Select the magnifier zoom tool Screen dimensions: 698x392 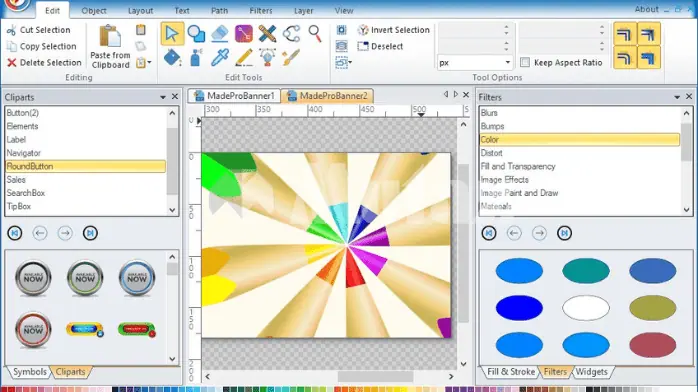315,34
